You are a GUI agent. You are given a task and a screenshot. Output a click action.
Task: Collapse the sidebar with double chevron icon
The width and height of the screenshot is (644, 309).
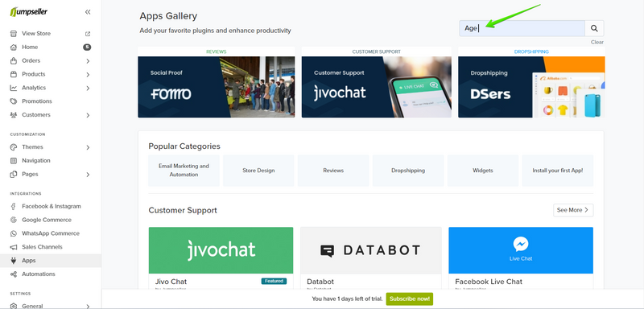click(x=88, y=12)
